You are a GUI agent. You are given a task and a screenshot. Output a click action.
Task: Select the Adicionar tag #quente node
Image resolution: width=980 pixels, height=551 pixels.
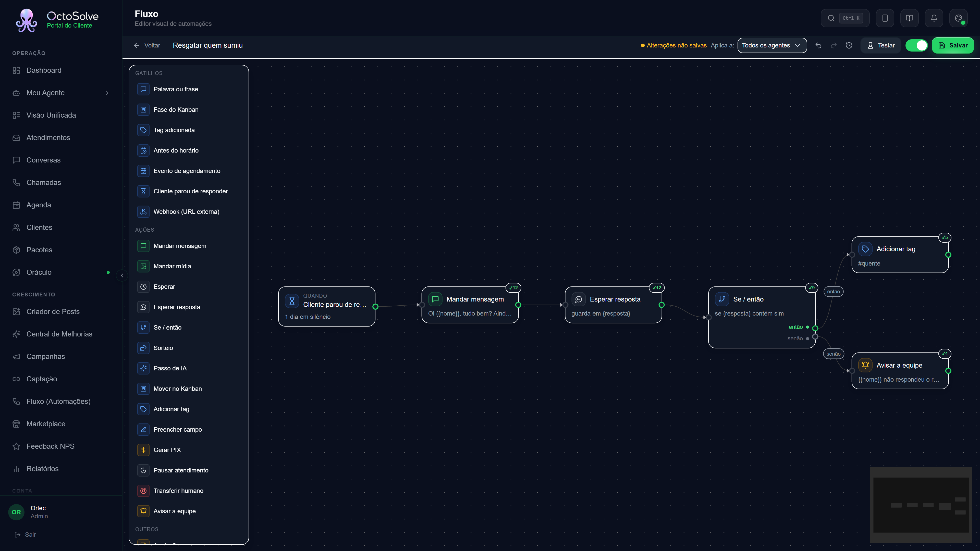click(x=900, y=255)
